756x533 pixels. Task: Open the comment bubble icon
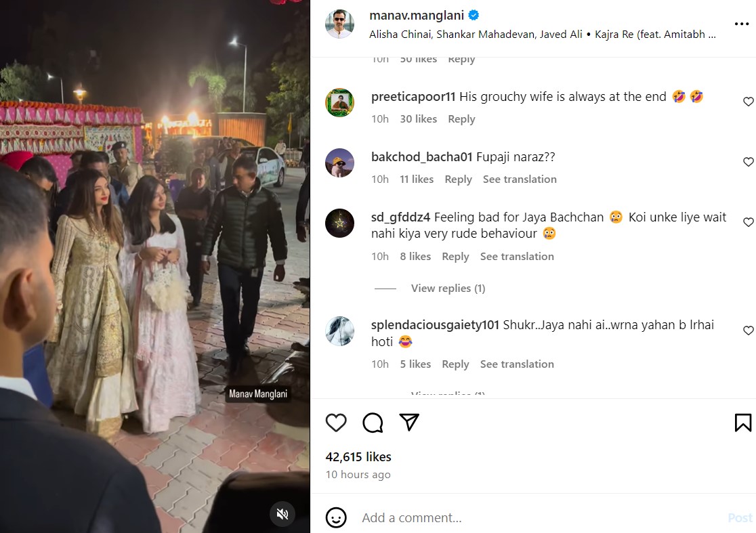pos(373,423)
